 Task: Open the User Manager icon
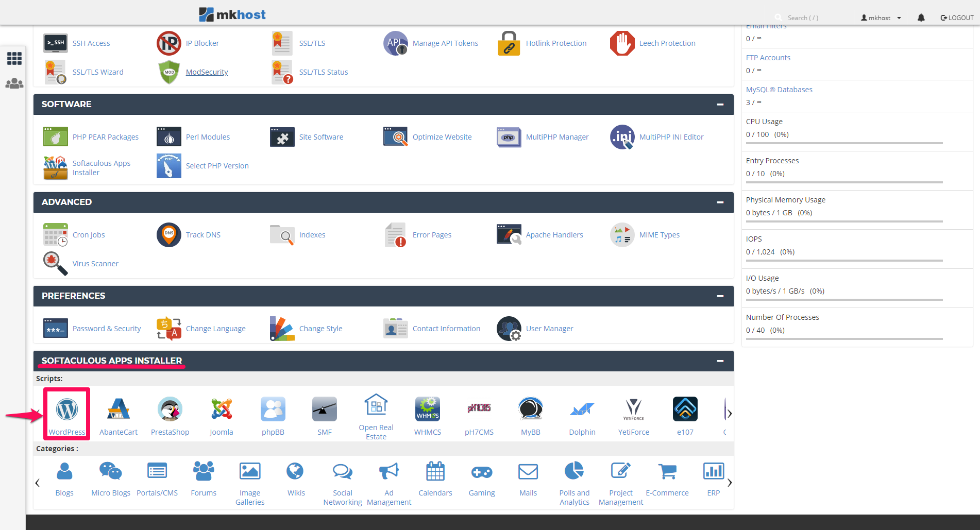pos(509,329)
